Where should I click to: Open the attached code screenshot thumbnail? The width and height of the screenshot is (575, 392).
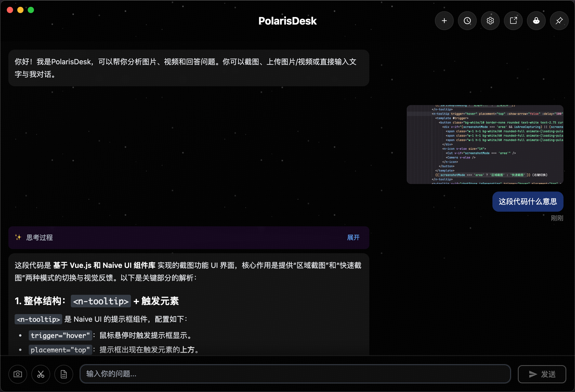tap(485, 144)
